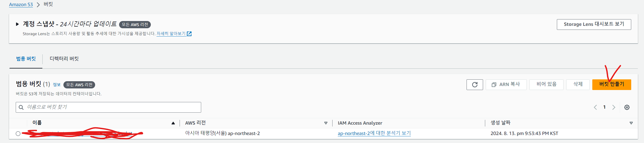Sort by AWS 리전 column arrow
The width and height of the screenshot is (644, 143).
coord(326,123)
